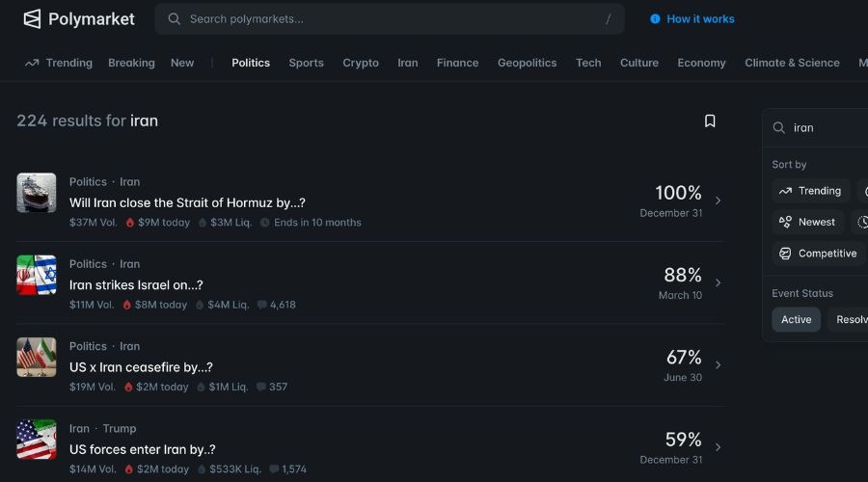Image resolution: width=868 pixels, height=482 pixels.
Task: Click the bookmark icon beside results
Action: point(710,120)
